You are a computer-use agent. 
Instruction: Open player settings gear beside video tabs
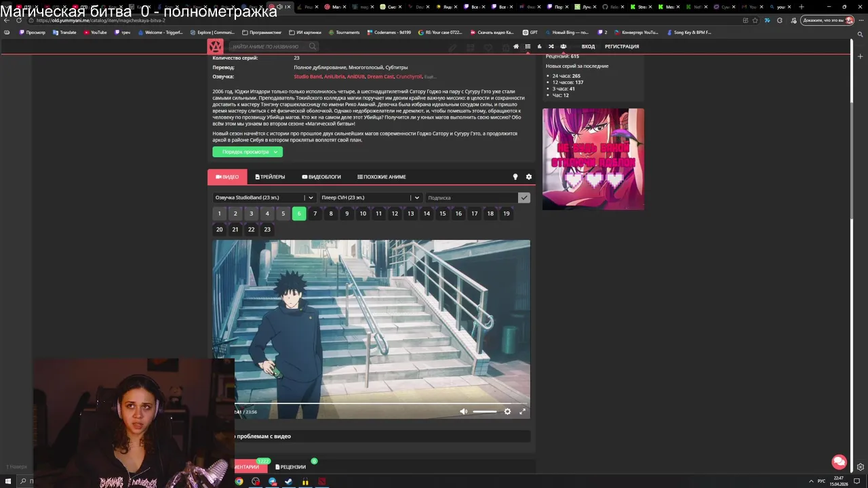pyautogui.click(x=529, y=177)
